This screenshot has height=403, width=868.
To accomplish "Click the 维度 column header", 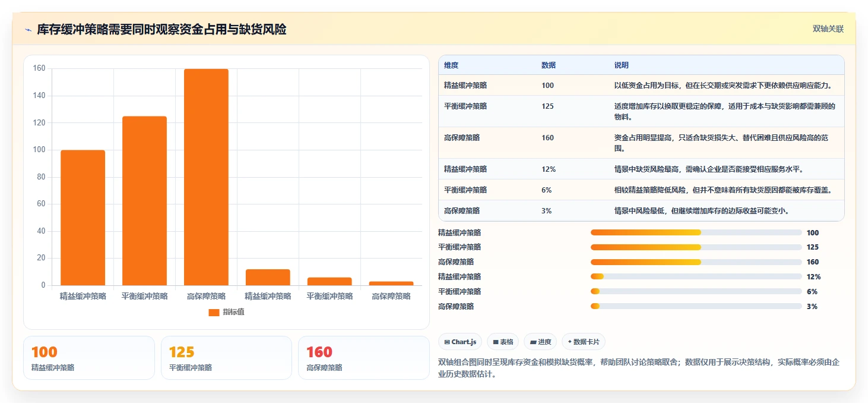I will tap(451, 65).
